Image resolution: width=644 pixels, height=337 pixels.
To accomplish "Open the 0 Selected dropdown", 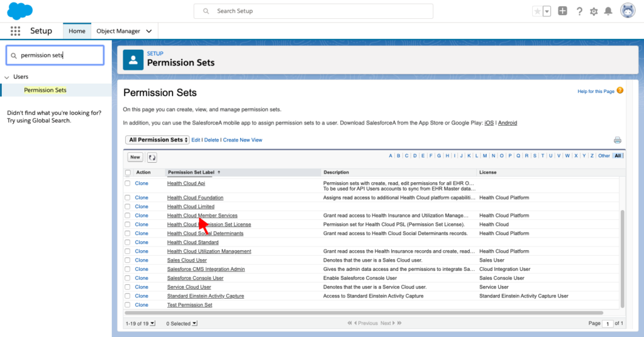I will [x=182, y=323].
